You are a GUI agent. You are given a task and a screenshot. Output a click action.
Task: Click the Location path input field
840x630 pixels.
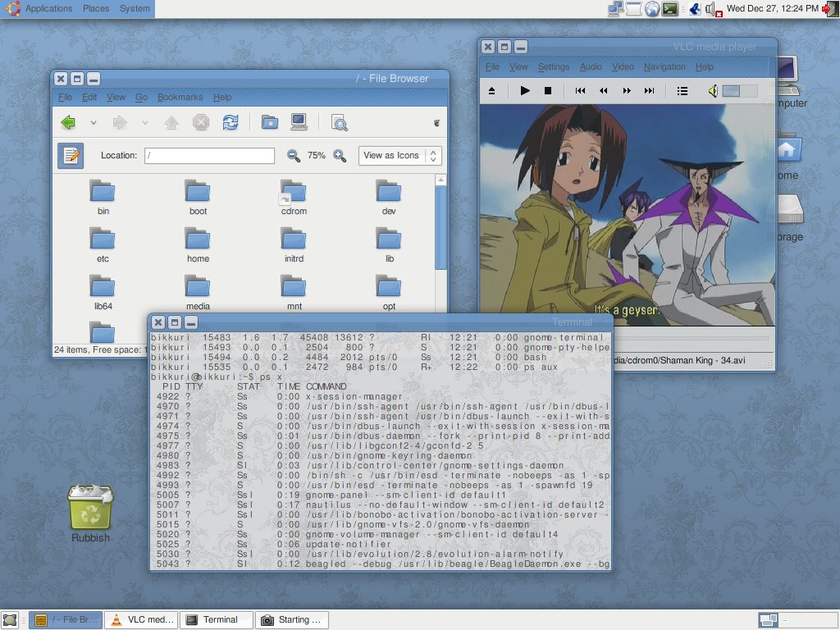point(209,155)
